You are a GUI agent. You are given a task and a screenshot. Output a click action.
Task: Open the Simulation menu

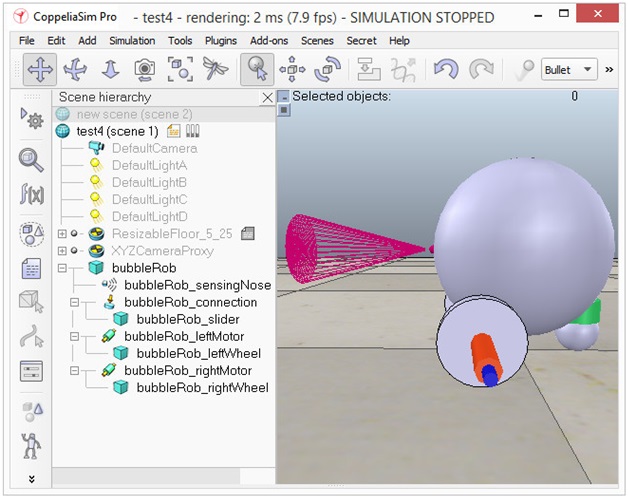132,40
